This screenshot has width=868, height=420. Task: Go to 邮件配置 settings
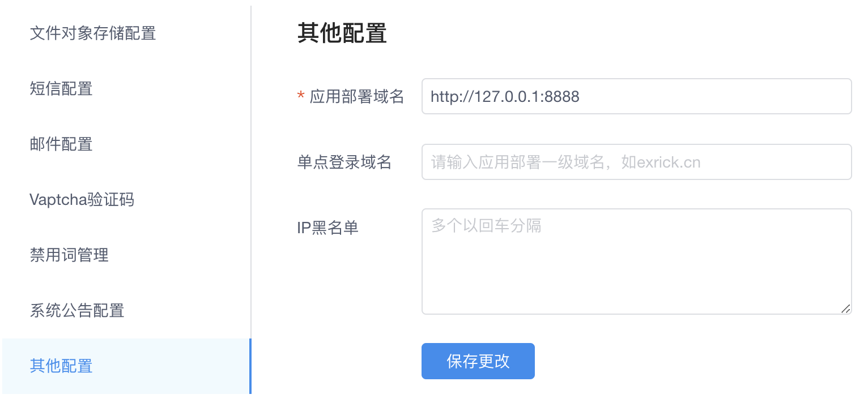(126, 144)
